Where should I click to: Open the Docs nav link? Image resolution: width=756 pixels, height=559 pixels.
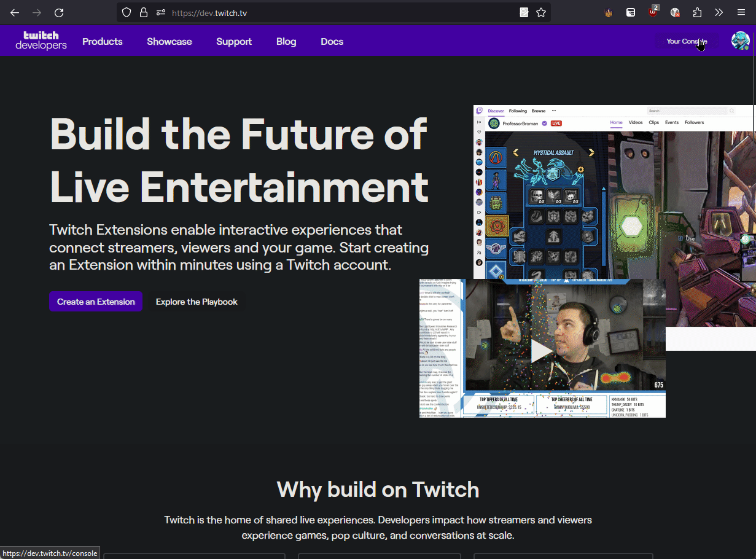point(332,42)
